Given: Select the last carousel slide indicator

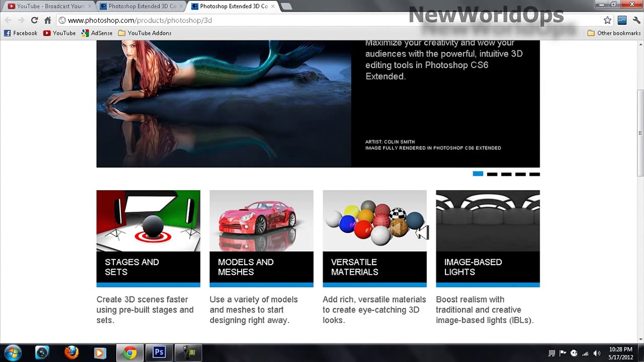Looking at the screenshot, I should tap(534, 174).
